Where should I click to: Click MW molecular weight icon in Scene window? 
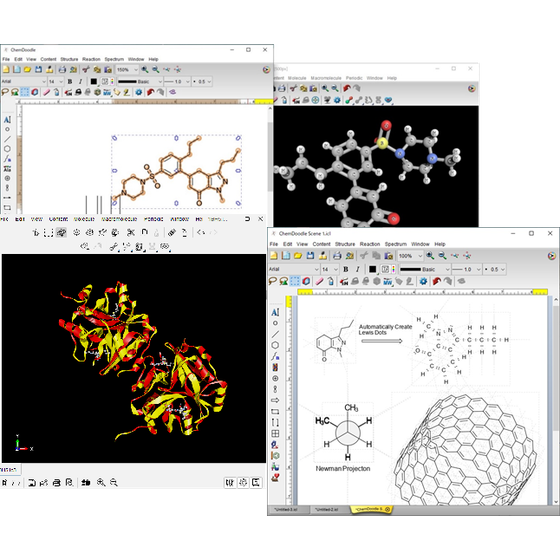pyautogui.click(x=388, y=282)
